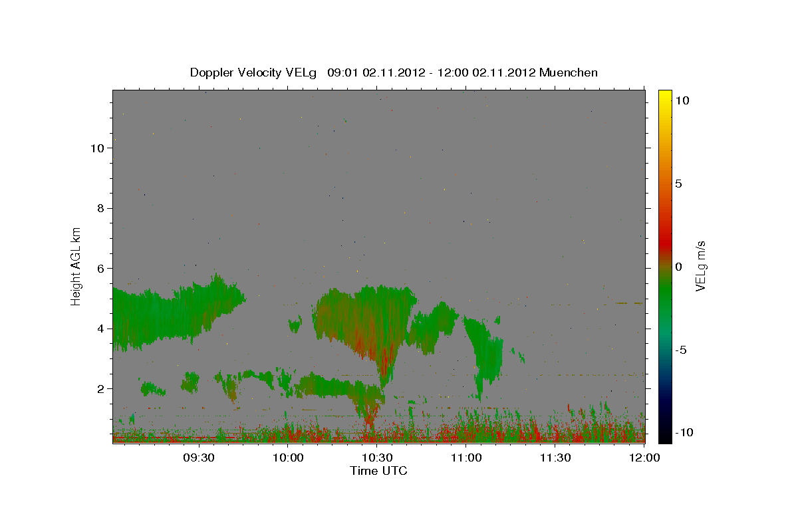The height and width of the screenshot is (532, 798).
Task: Click the 10:30 time tick label
Action: 377,458
